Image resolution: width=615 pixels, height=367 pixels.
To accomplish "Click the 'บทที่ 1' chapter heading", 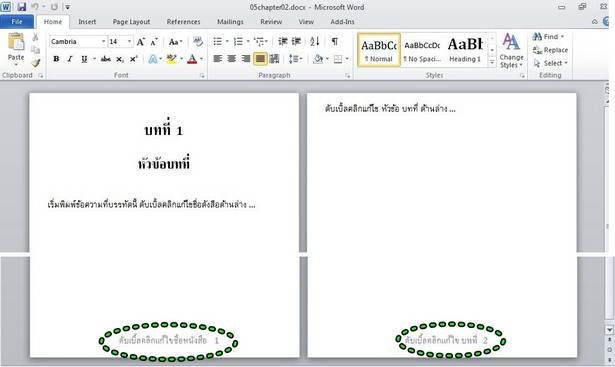I will [x=164, y=128].
